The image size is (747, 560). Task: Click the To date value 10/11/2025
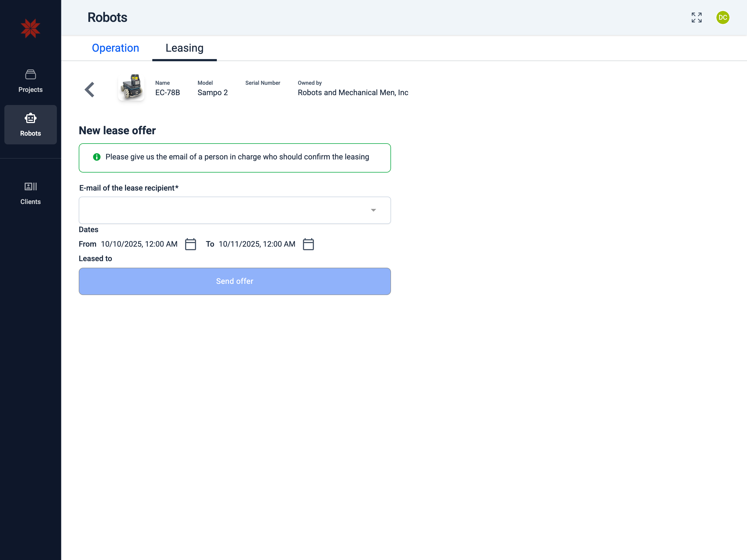tap(257, 244)
